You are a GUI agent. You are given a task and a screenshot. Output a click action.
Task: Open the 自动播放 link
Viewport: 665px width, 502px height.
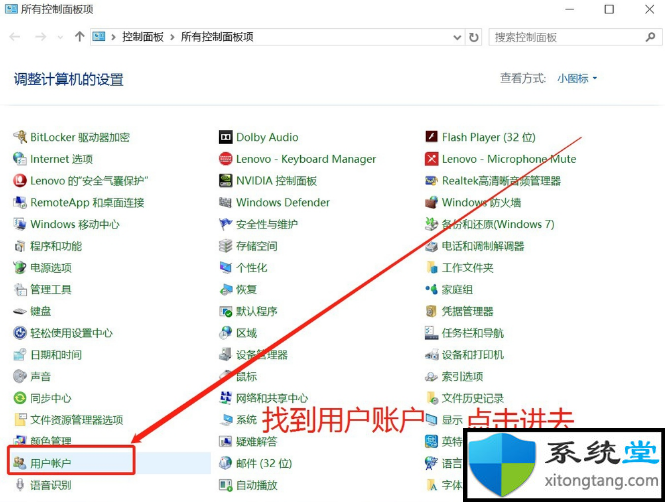click(x=257, y=485)
